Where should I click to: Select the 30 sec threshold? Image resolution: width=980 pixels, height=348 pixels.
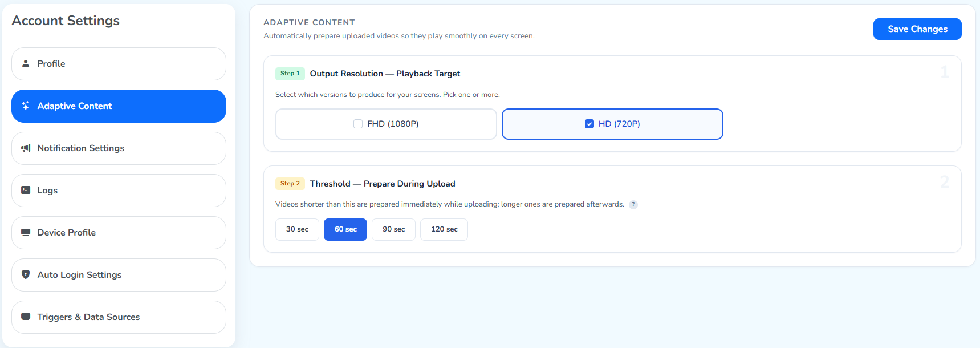click(297, 229)
